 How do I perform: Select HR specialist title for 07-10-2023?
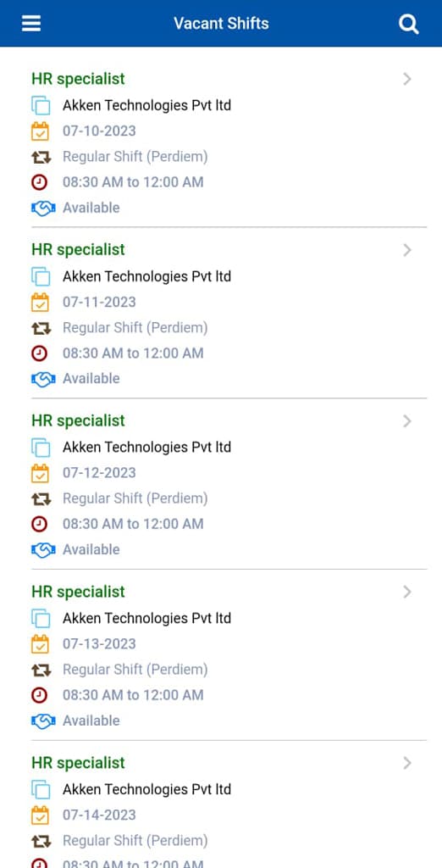click(x=78, y=79)
